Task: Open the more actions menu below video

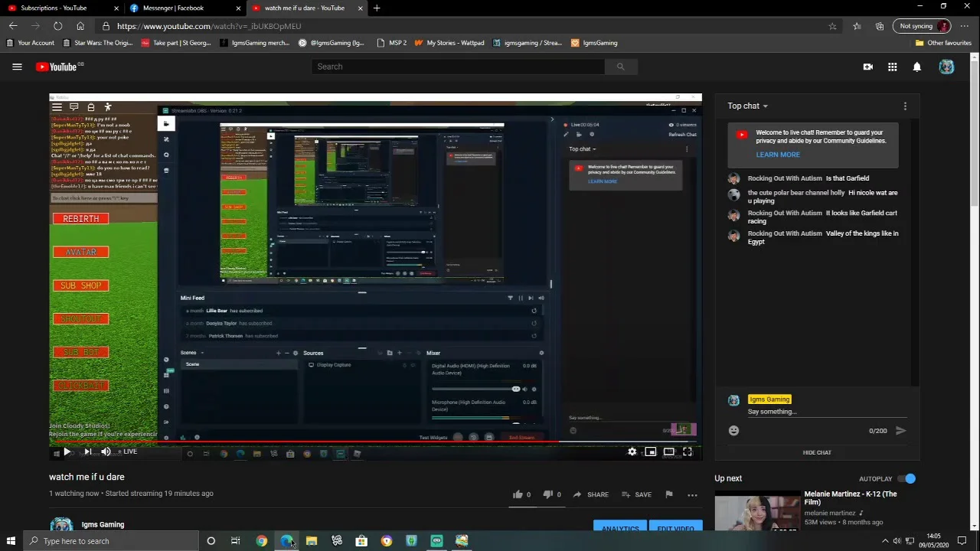Action: point(692,495)
